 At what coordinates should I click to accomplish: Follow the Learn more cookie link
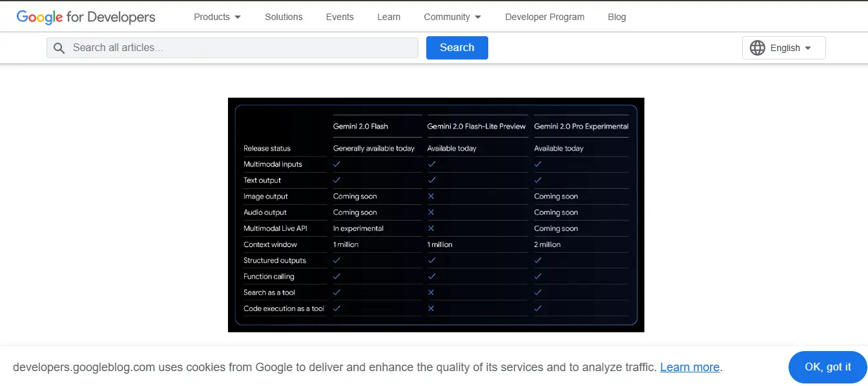click(690, 367)
